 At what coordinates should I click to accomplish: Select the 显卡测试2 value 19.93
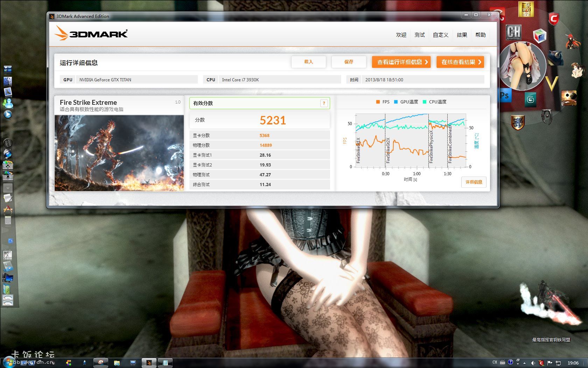(x=265, y=165)
